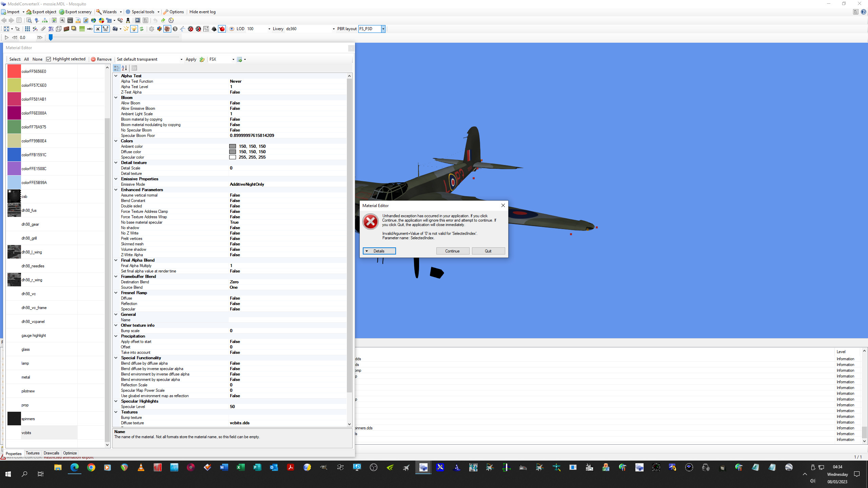
Task: Click Continue in the error dialog
Action: coord(452,251)
